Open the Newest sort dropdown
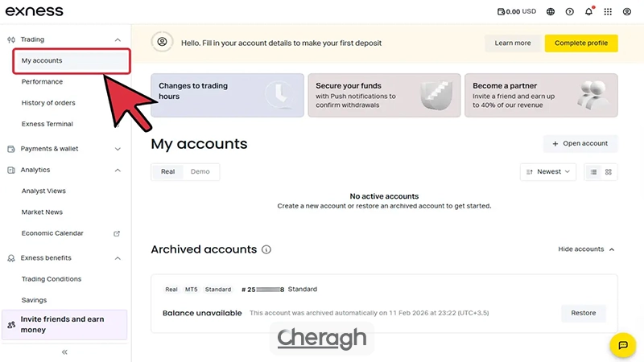644x362 pixels. (x=548, y=171)
